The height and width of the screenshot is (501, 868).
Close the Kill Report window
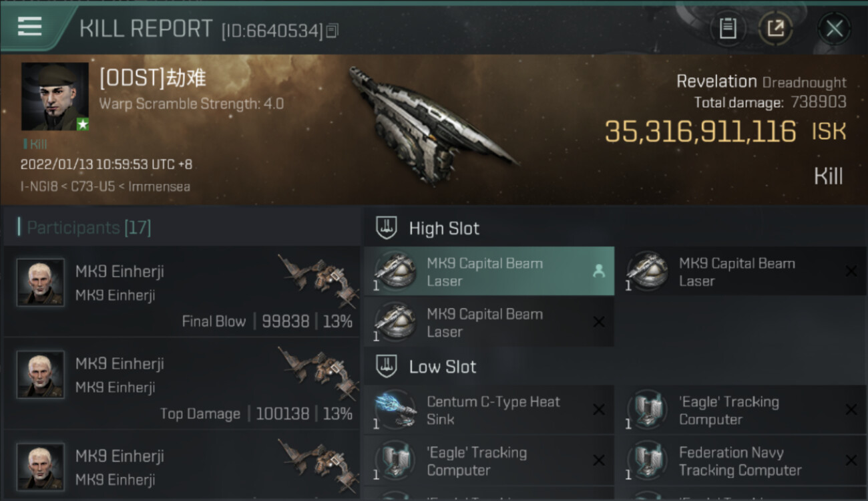(834, 29)
